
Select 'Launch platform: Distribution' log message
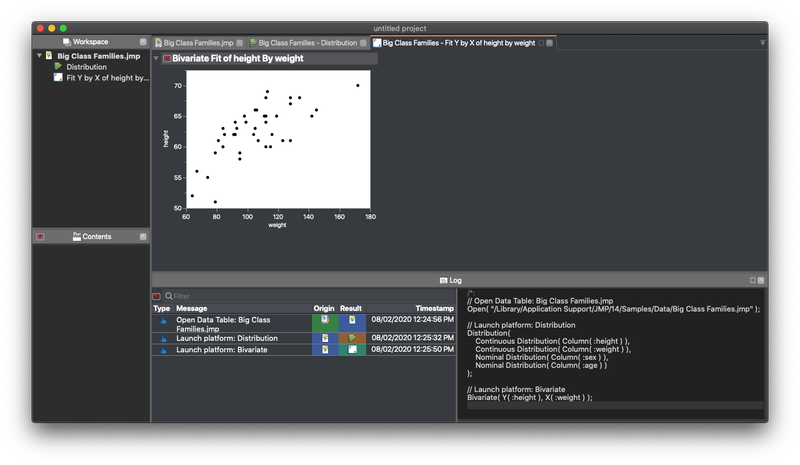coord(227,338)
